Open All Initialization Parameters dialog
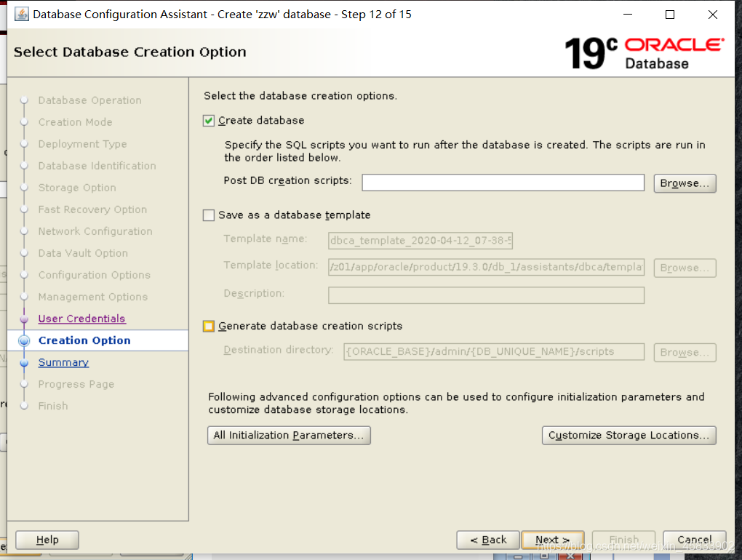 point(289,435)
